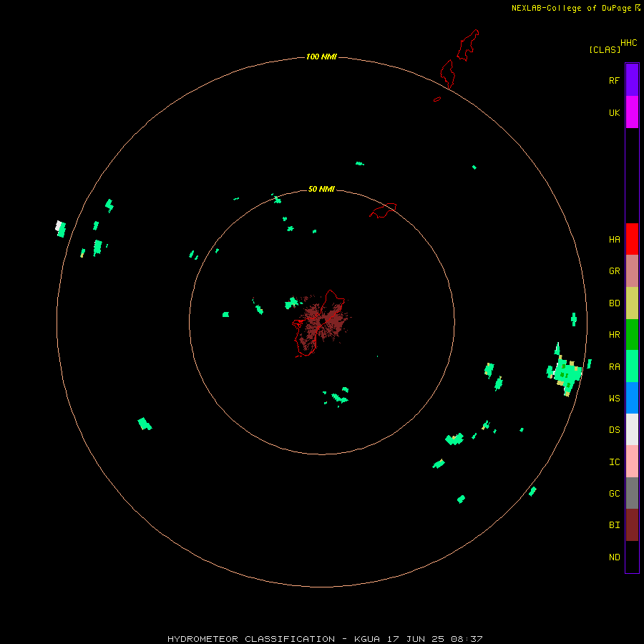Click the UK magenta legend swatch
Image resolution: width=644 pixels, height=644 pixels.
tap(632, 112)
